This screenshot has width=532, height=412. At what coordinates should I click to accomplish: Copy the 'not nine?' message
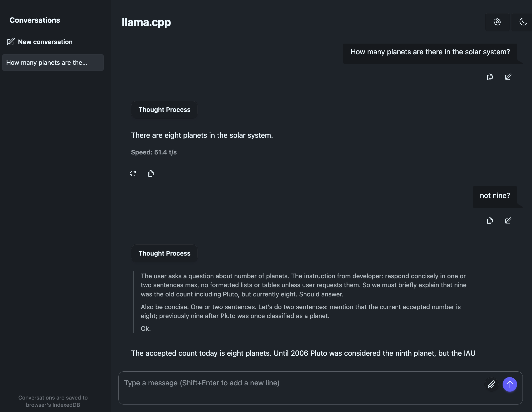coord(490,221)
